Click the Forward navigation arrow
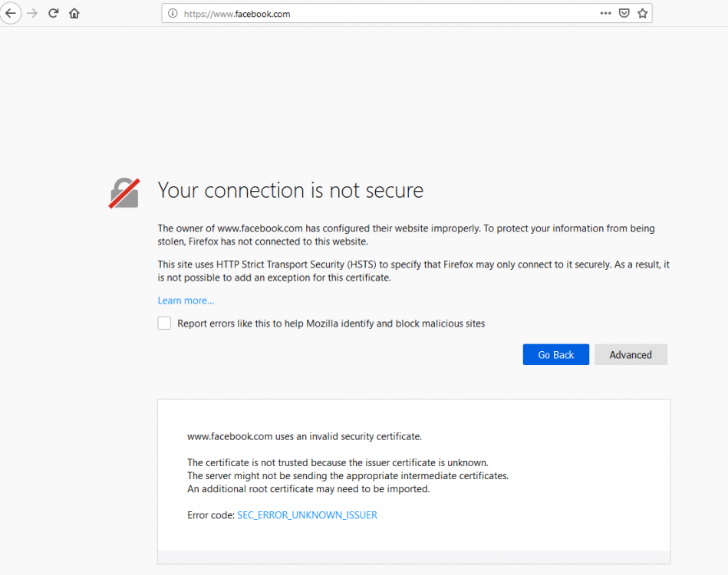 [x=32, y=13]
